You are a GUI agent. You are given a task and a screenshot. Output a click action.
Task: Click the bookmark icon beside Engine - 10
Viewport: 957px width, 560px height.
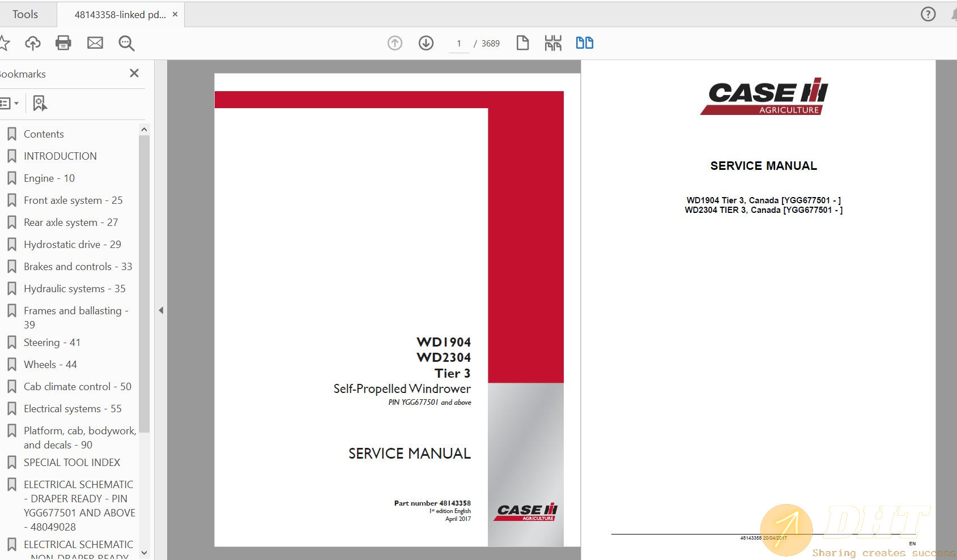click(11, 178)
